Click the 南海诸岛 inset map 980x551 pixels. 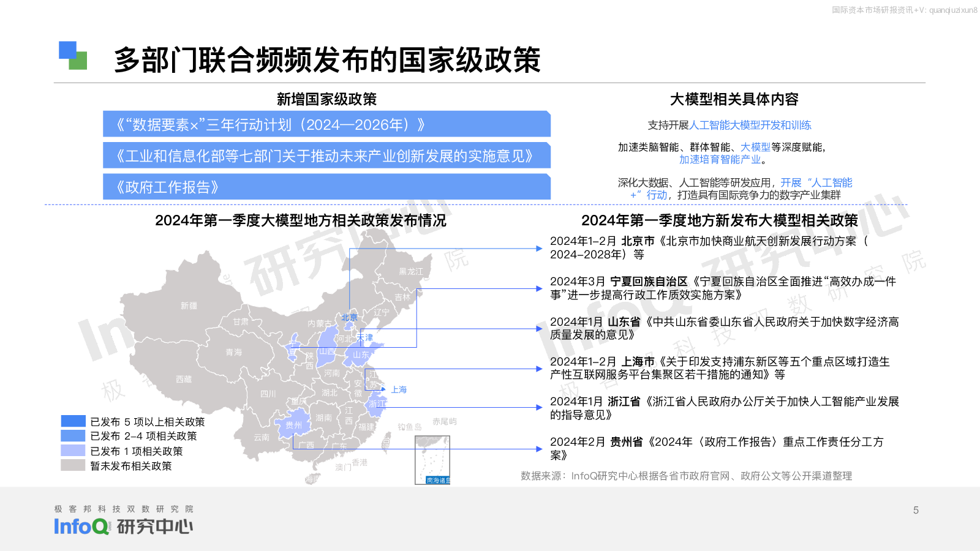(432, 460)
